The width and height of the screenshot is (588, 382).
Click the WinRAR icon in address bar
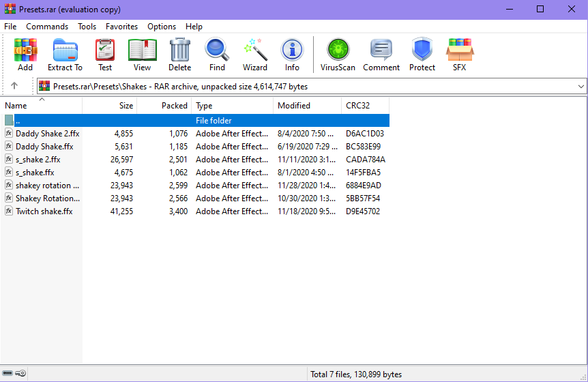click(x=44, y=86)
